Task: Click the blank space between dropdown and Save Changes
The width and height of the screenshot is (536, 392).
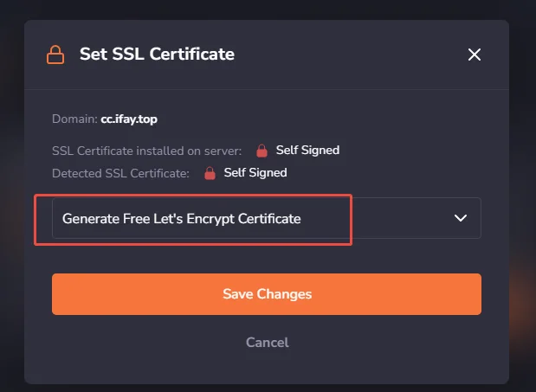Action: click(x=267, y=256)
